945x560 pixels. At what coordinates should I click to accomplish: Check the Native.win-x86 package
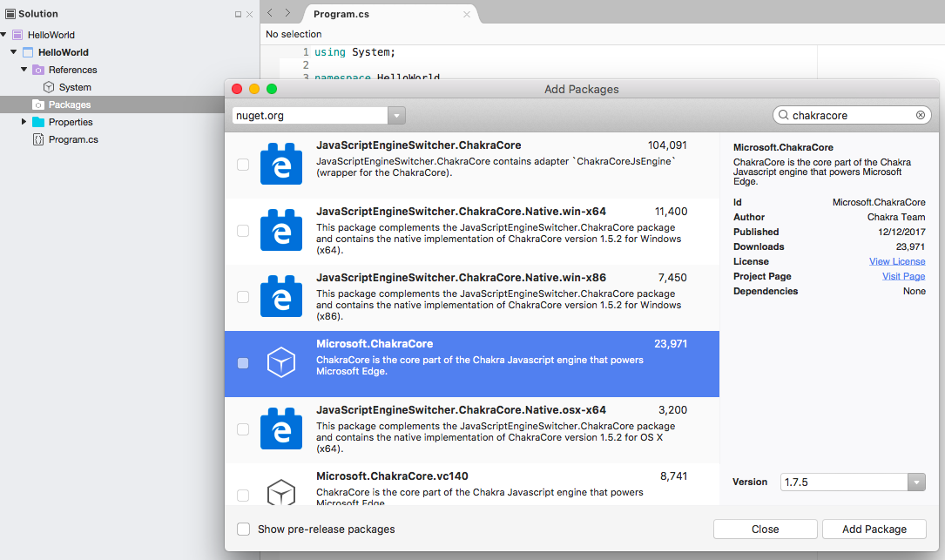click(x=243, y=297)
